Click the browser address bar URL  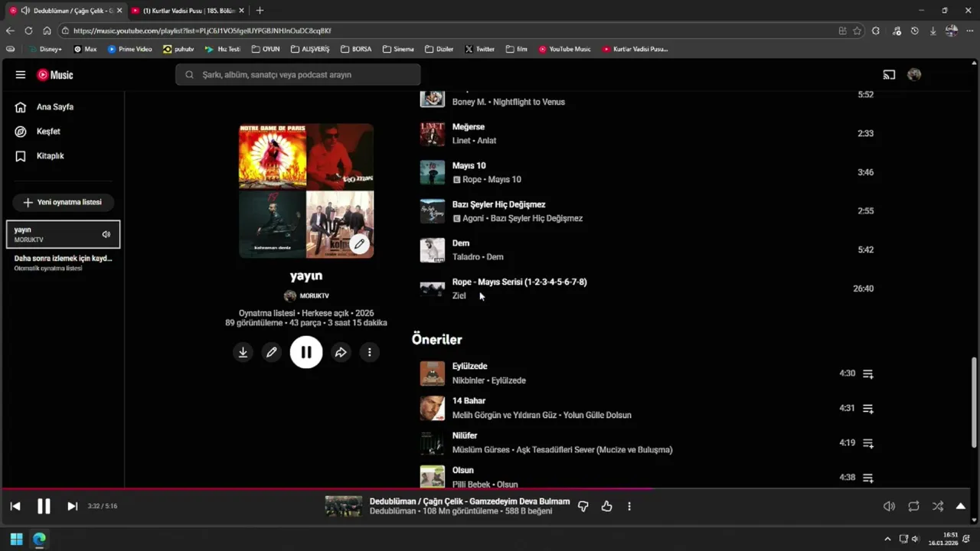pyautogui.click(x=202, y=31)
